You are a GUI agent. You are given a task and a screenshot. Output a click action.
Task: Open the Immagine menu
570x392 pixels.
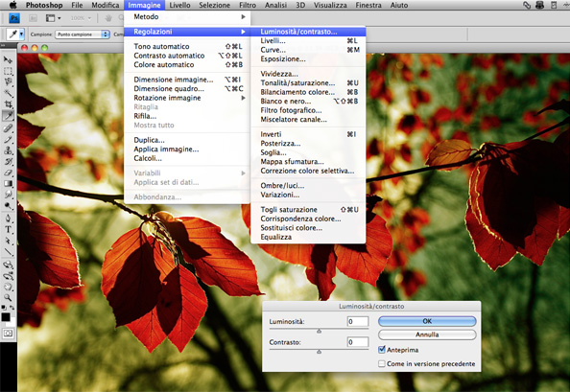(144, 5)
